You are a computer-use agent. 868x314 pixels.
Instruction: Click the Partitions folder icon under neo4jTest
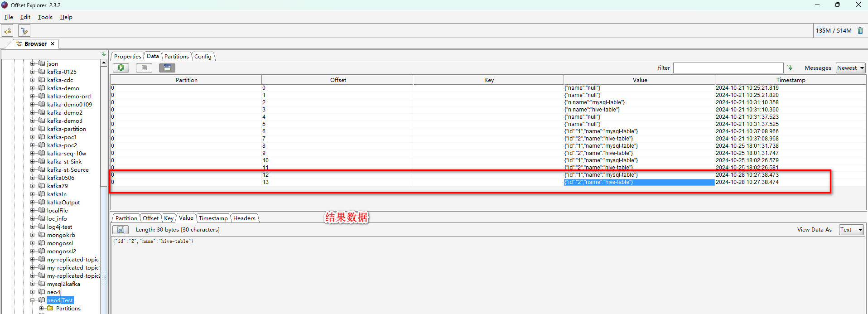pyautogui.click(x=50, y=308)
